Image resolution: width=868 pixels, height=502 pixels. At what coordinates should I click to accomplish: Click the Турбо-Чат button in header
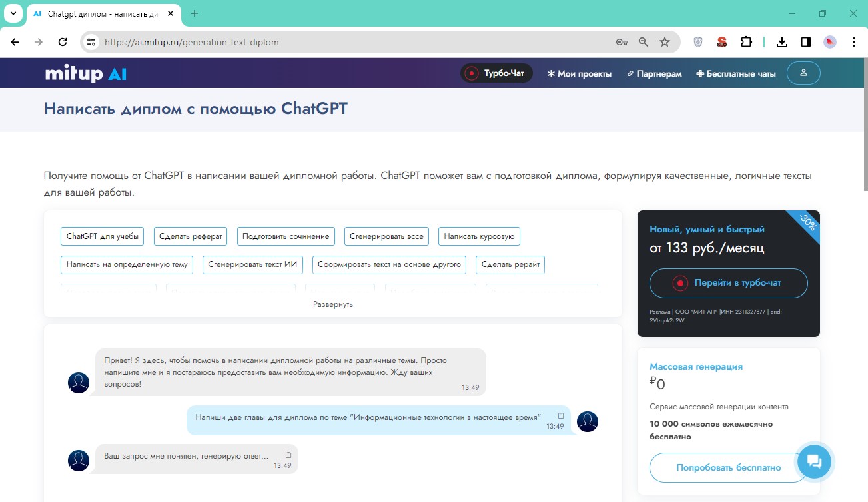pos(496,73)
